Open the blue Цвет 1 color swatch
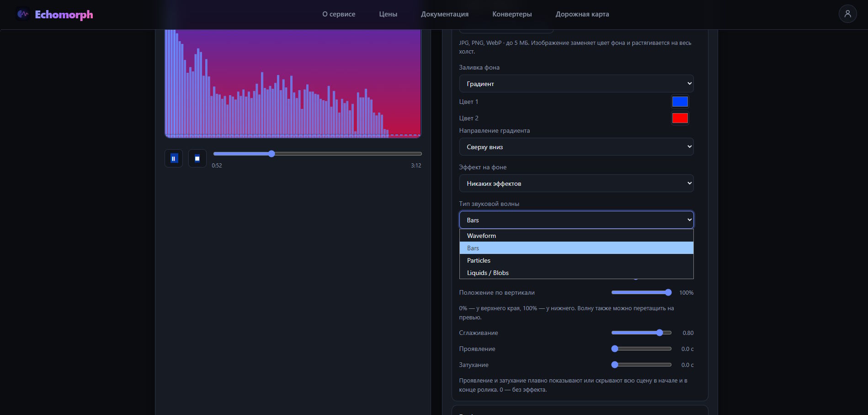 680,102
